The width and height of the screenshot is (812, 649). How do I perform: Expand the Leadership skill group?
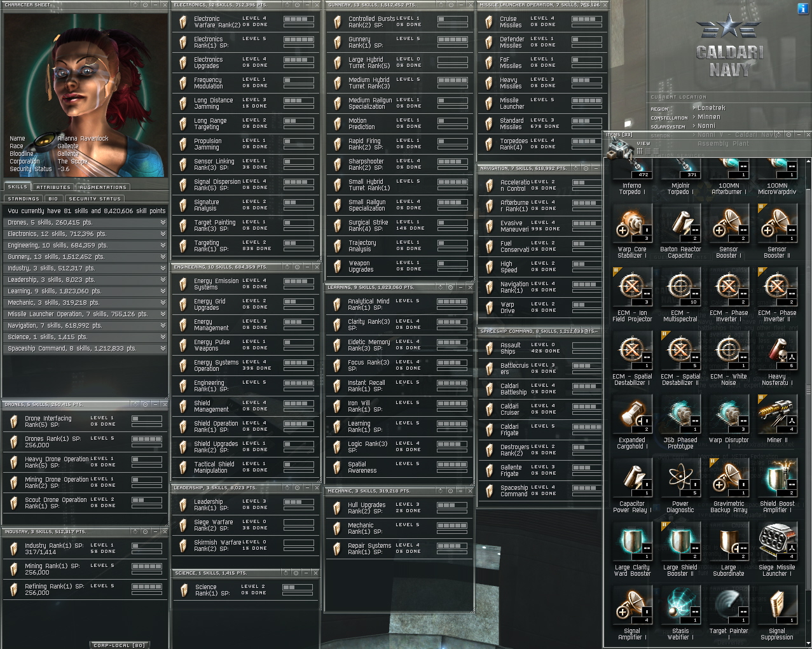85,280
